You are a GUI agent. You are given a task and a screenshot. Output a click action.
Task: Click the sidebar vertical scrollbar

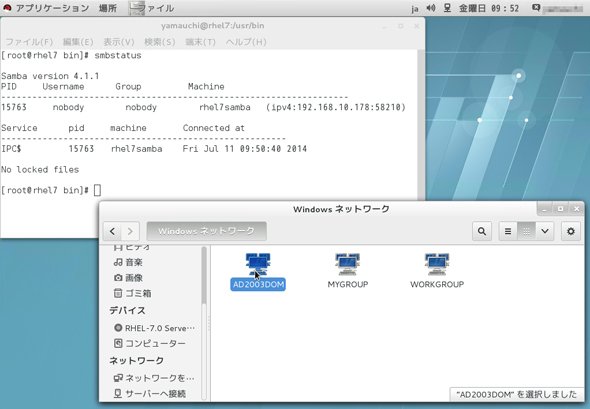tap(204, 275)
